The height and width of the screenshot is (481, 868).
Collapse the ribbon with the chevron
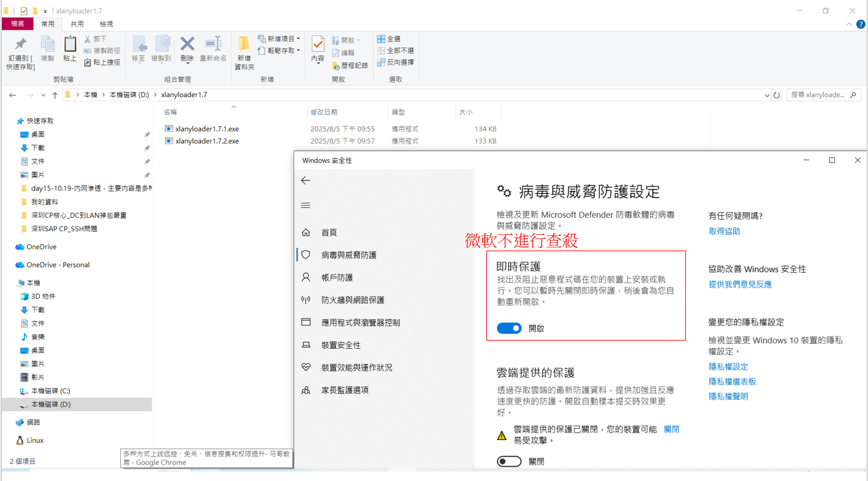(849, 25)
